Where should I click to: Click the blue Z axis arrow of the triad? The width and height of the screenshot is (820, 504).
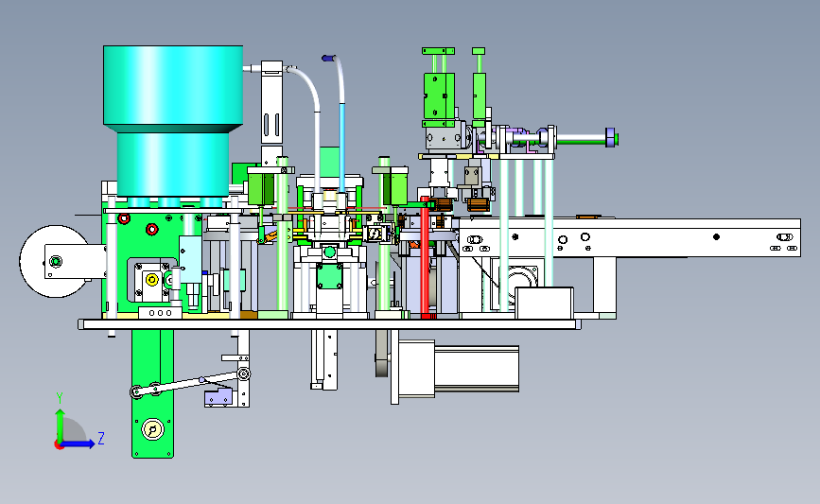[x=79, y=443]
